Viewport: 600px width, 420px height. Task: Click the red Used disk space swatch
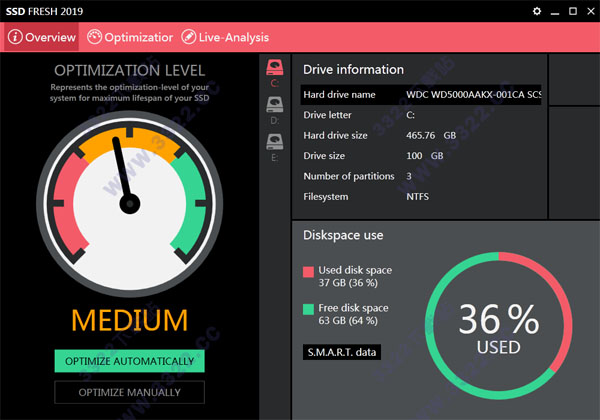(308, 272)
